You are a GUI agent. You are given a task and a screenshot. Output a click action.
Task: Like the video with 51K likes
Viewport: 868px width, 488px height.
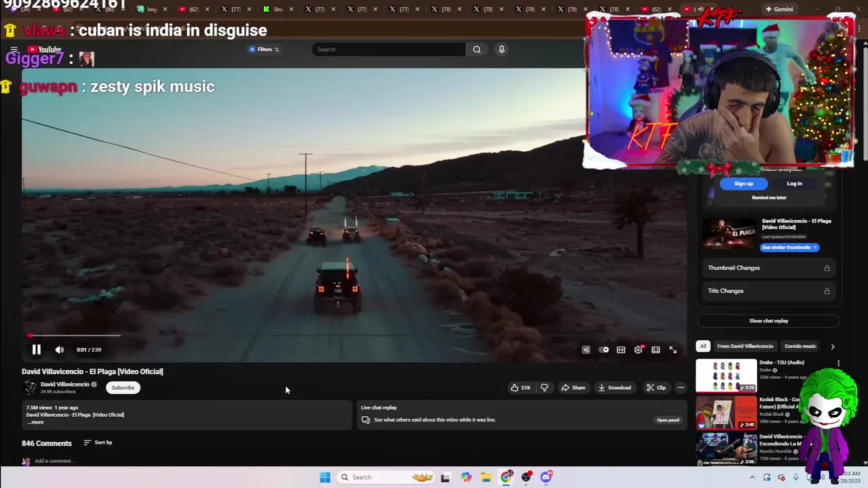click(521, 388)
